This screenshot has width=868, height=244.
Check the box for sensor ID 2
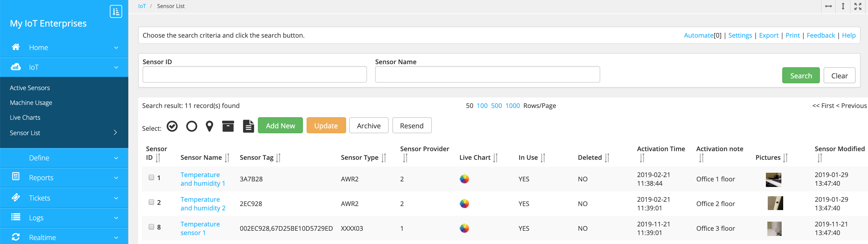[x=151, y=202]
